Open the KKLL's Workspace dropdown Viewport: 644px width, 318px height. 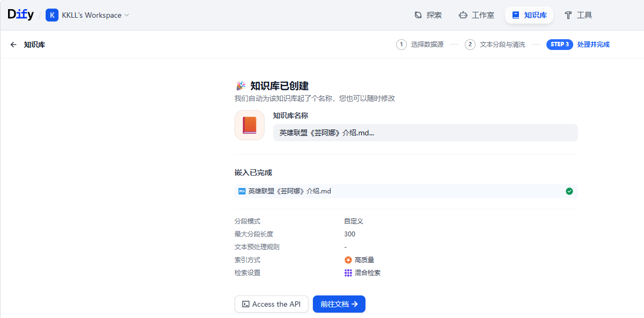(96, 15)
